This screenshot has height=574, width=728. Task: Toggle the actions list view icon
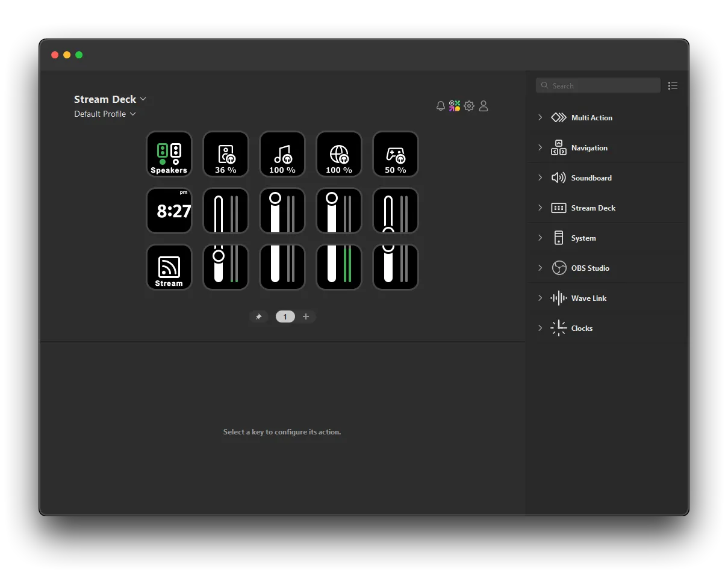pos(673,86)
